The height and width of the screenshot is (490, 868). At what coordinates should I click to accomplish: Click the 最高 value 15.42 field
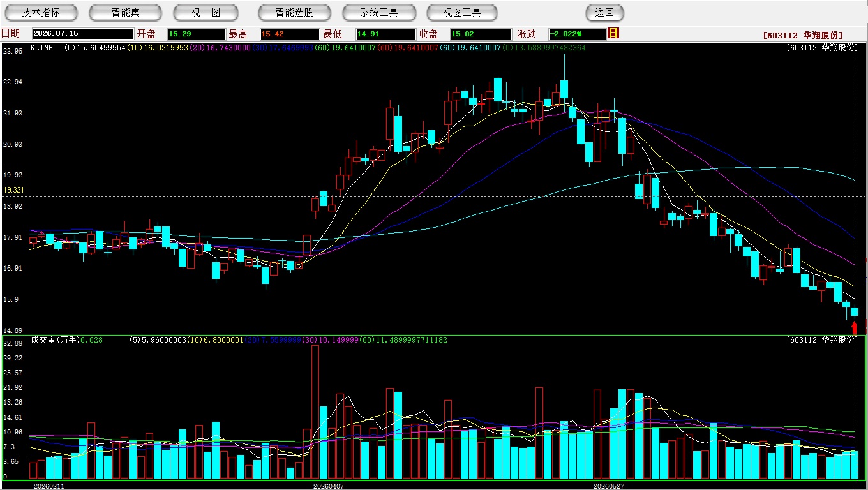click(x=289, y=34)
